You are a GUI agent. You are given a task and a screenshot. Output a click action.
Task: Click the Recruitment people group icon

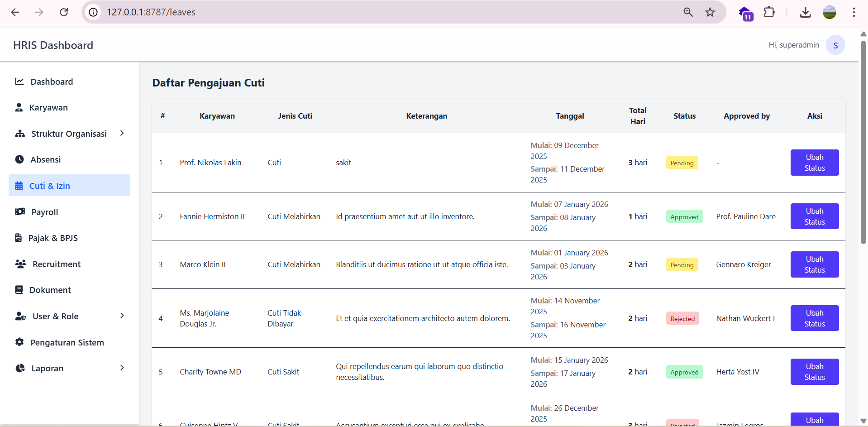tap(20, 264)
